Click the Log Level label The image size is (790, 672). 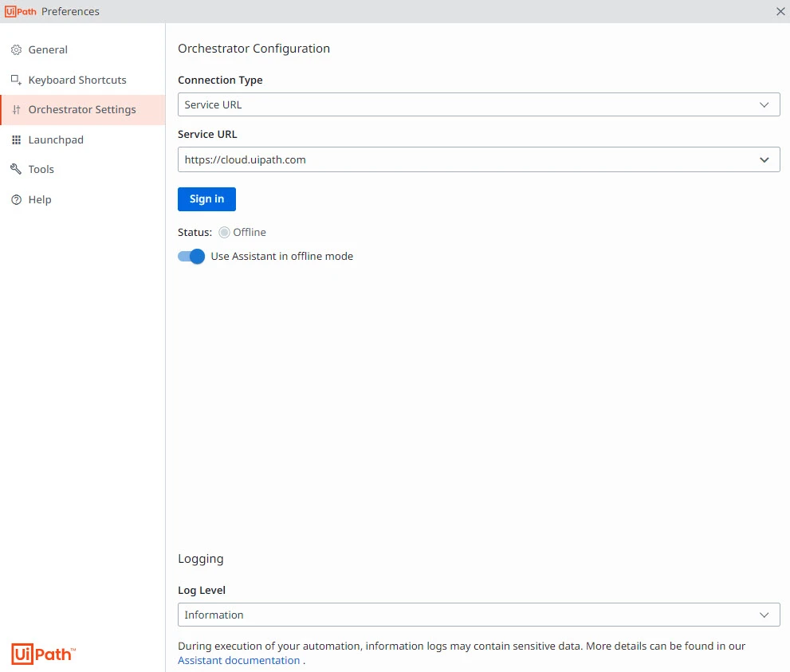[202, 591]
